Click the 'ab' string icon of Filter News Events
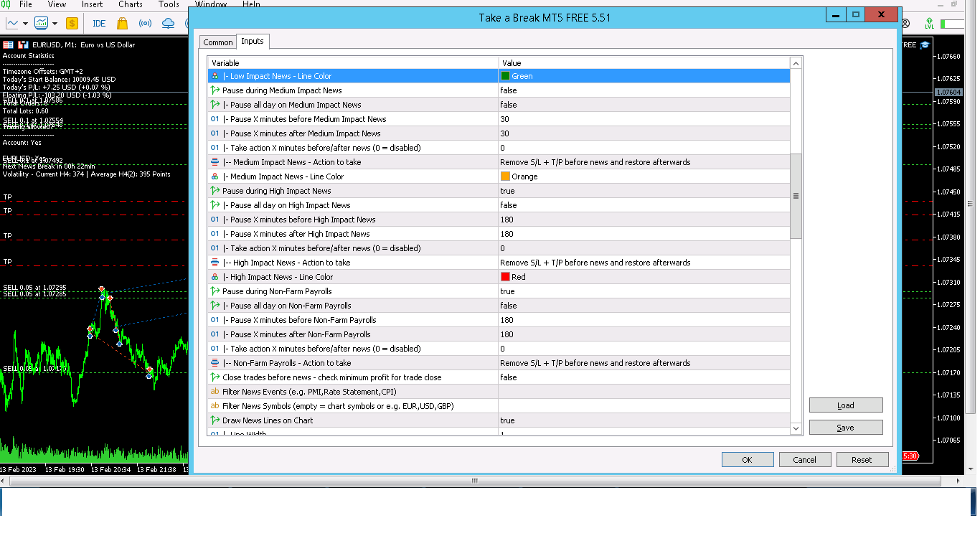Viewport: 980px width, 551px height. coord(215,392)
